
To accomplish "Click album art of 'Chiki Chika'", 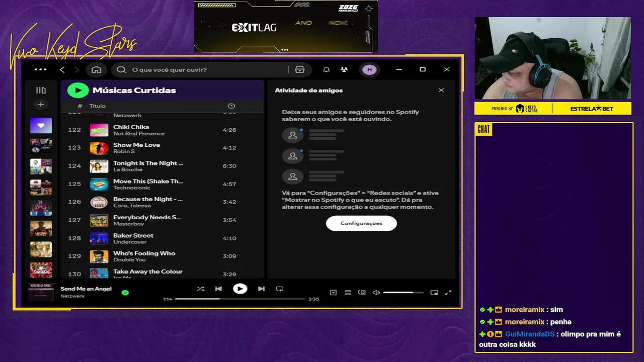I will click(x=99, y=130).
